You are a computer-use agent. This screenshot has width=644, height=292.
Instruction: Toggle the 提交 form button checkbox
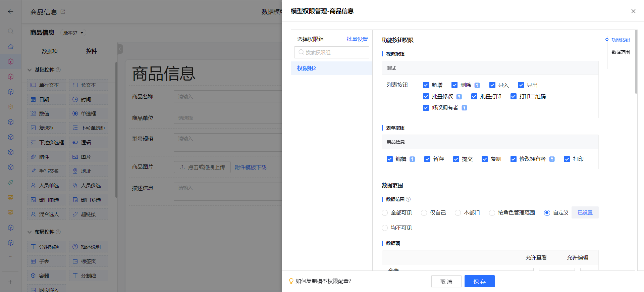456,159
